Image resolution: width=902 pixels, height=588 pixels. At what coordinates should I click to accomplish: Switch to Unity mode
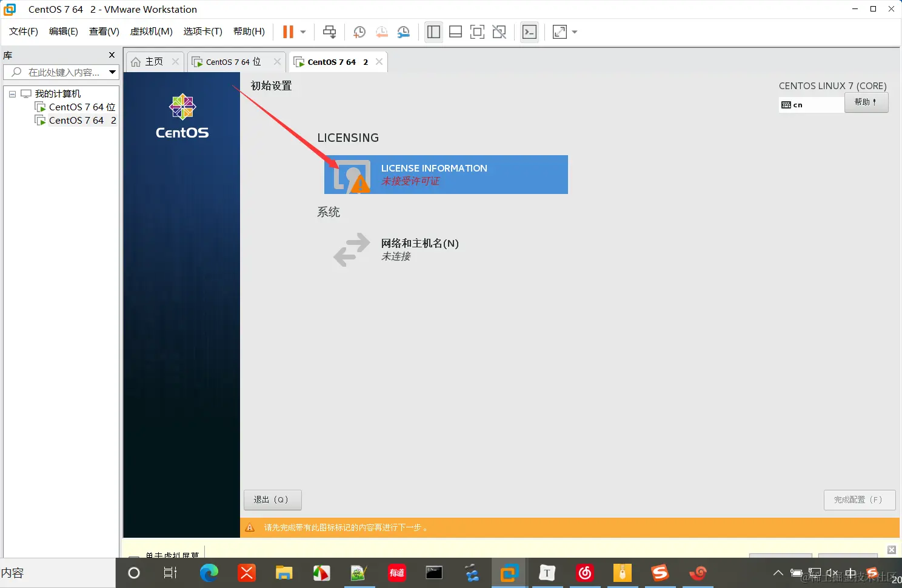click(x=499, y=32)
